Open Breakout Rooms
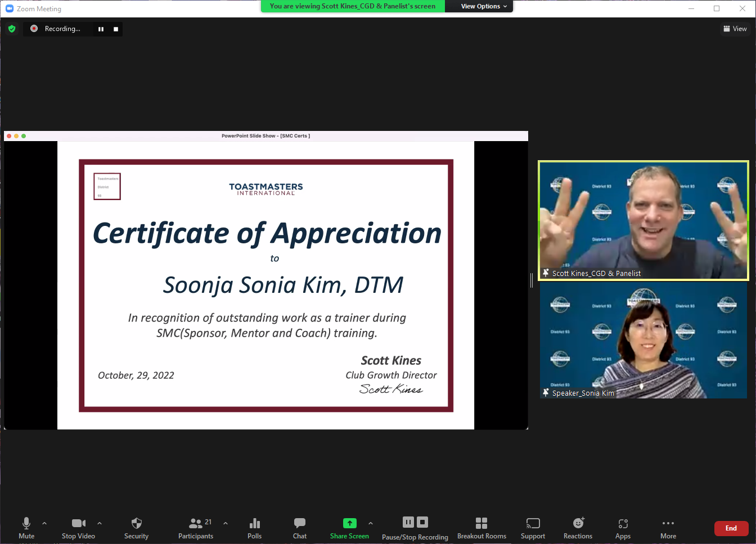The image size is (756, 544). click(481, 528)
